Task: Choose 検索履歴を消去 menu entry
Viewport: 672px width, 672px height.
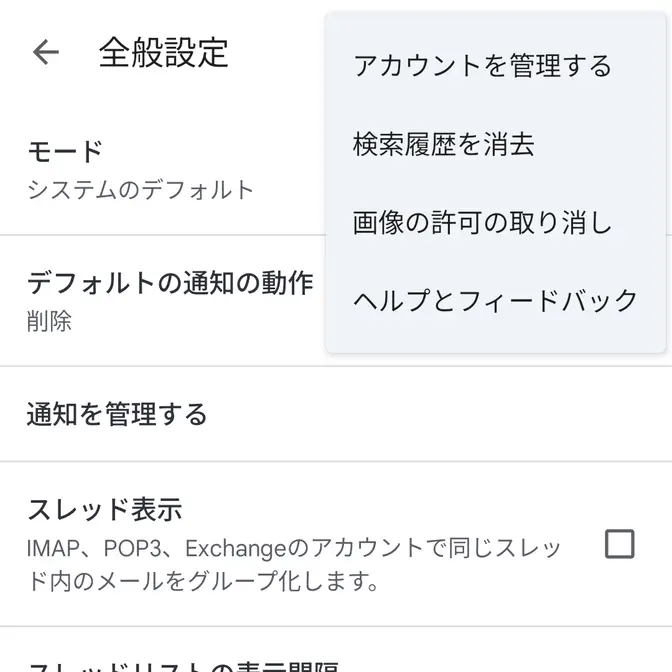Action: tap(444, 145)
